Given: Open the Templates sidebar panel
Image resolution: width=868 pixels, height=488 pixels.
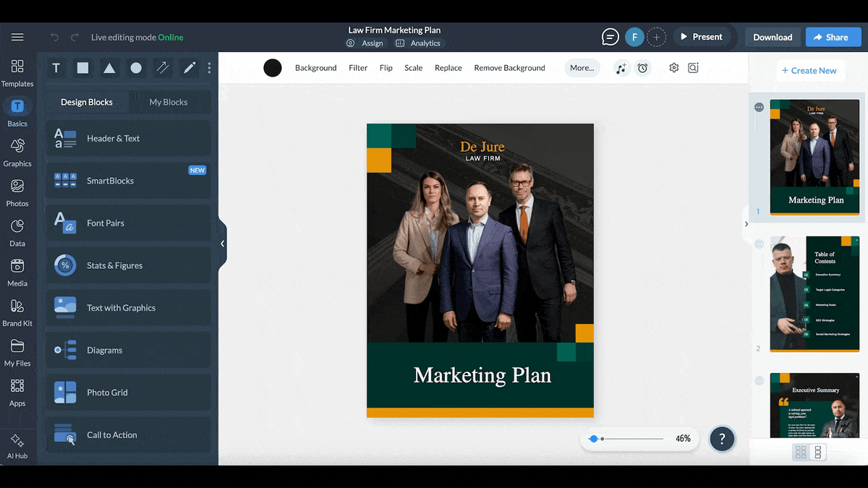Looking at the screenshot, I should coord(17,73).
